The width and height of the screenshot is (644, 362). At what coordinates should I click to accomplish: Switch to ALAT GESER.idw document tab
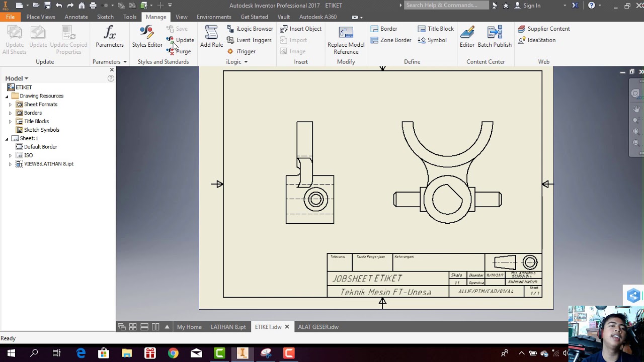pyautogui.click(x=318, y=327)
